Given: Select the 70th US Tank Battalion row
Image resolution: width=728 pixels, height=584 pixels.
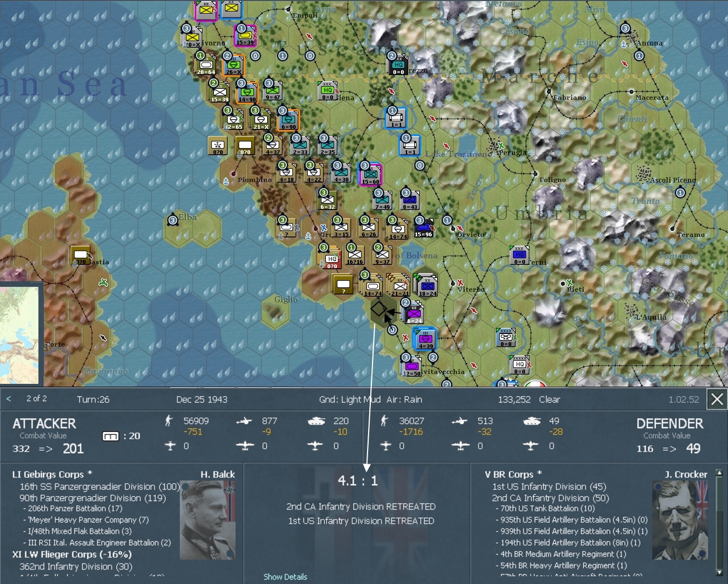Looking at the screenshot, I should (545, 508).
